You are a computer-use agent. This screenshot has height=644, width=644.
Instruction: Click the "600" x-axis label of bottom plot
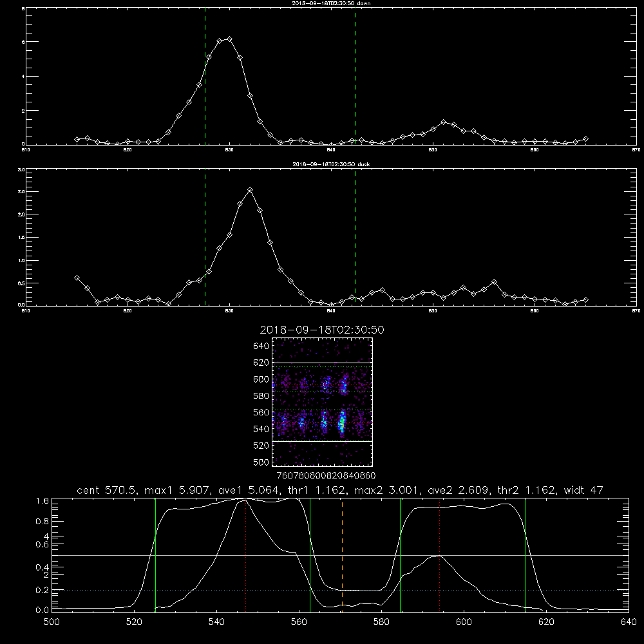tap(464, 622)
